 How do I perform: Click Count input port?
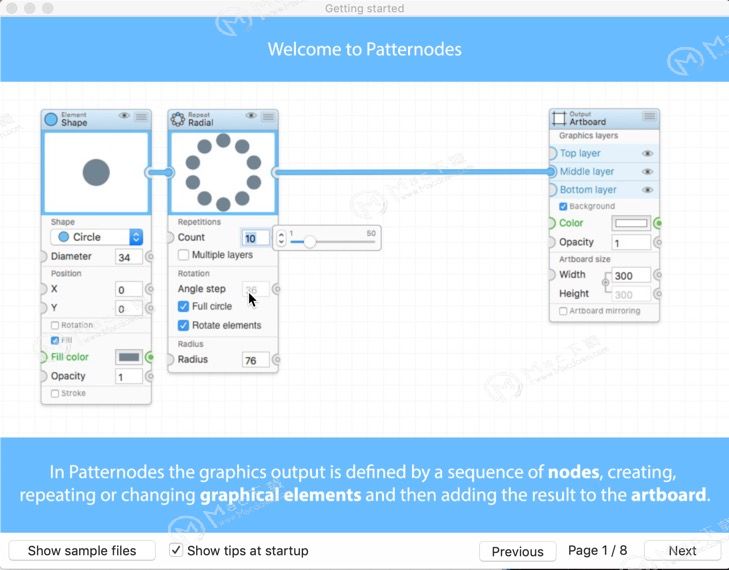point(171,238)
